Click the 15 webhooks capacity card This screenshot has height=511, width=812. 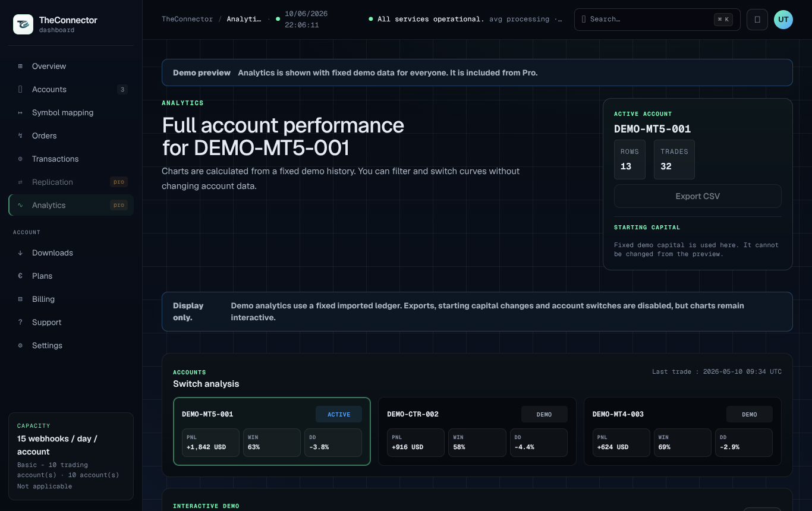(71, 456)
